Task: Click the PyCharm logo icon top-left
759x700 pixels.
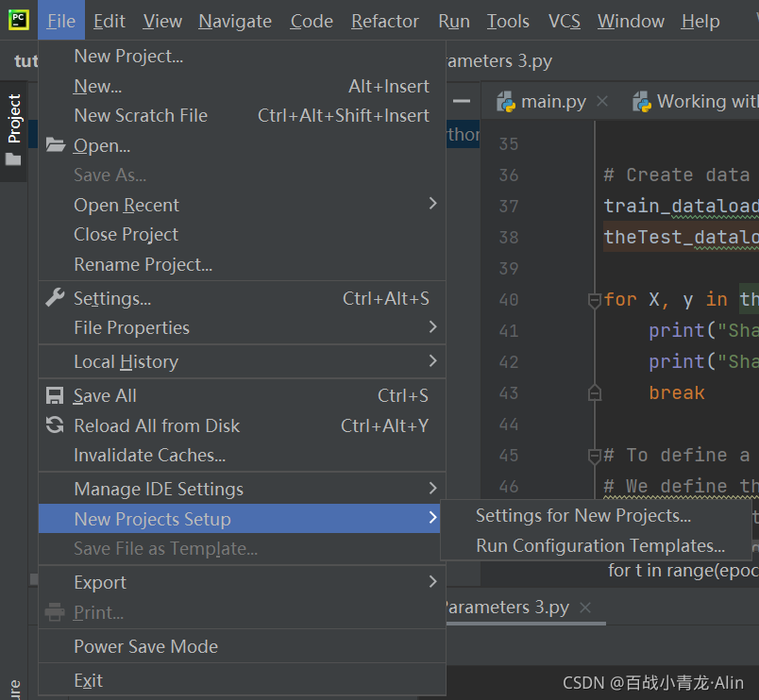Action: (x=17, y=19)
